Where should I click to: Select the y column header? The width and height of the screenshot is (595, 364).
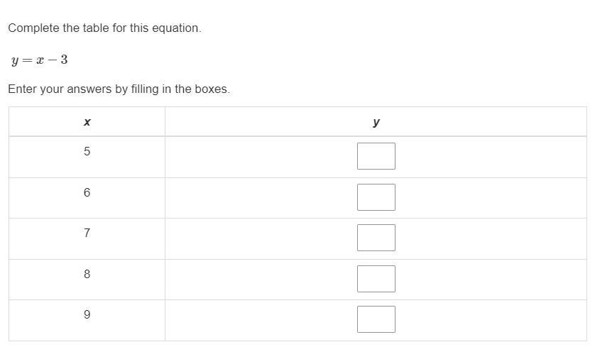pos(376,122)
